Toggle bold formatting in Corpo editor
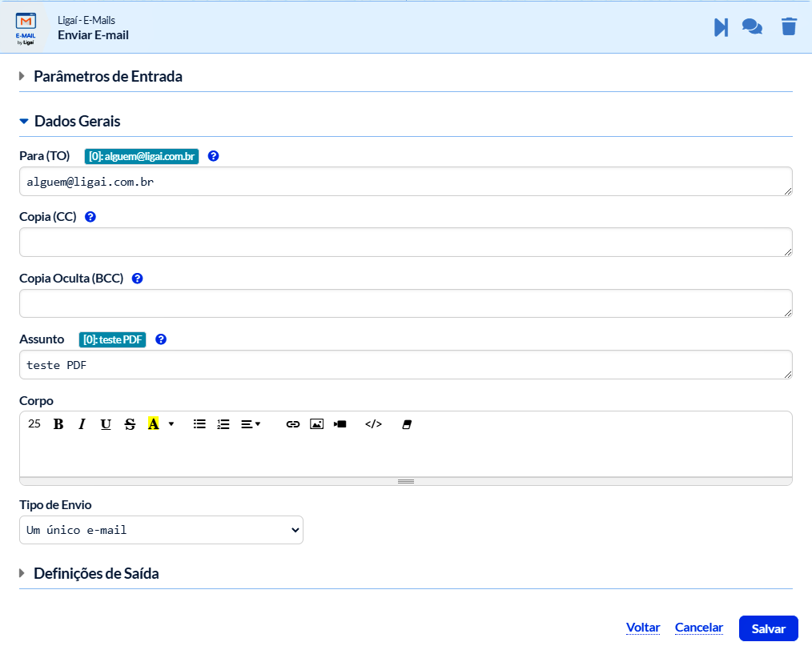 pos(58,424)
